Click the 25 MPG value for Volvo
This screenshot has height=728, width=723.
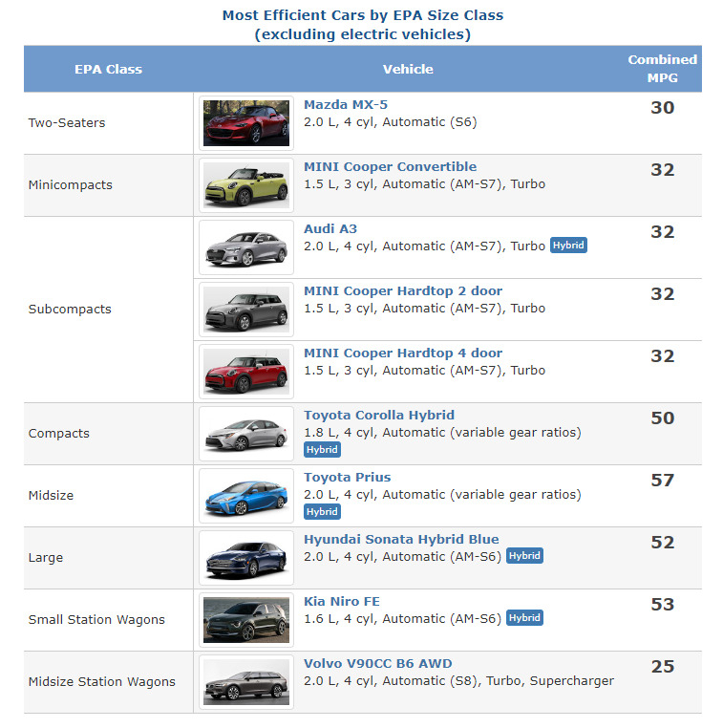click(x=662, y=667)
